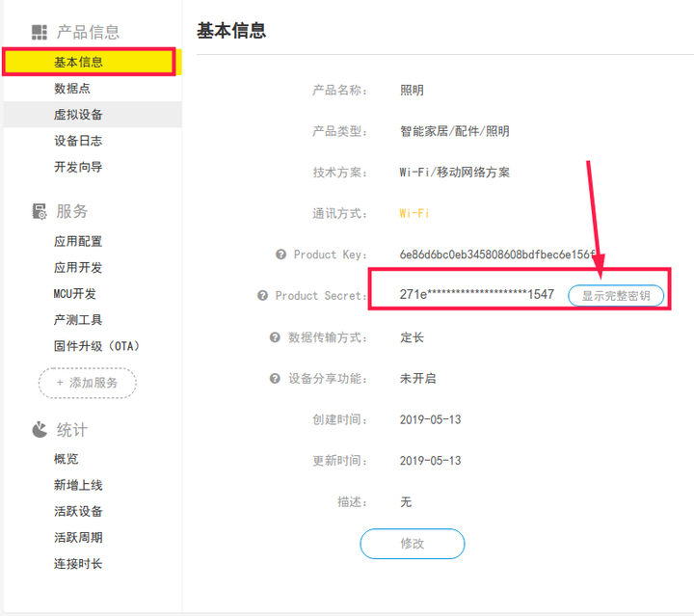Click the 修改 button
This screenshot has width=694, height=616.
413,544
